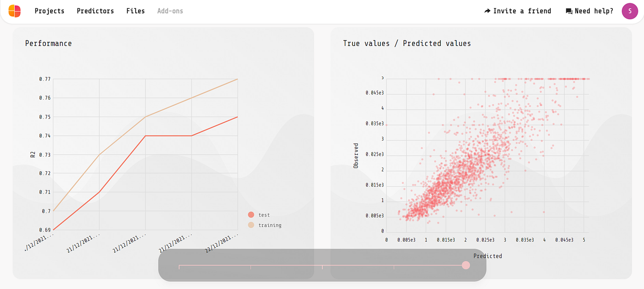Image resolution: width=644 pixels, height=289 pixels.
Task: Open the Projects menu
Action: click(50, 11)
